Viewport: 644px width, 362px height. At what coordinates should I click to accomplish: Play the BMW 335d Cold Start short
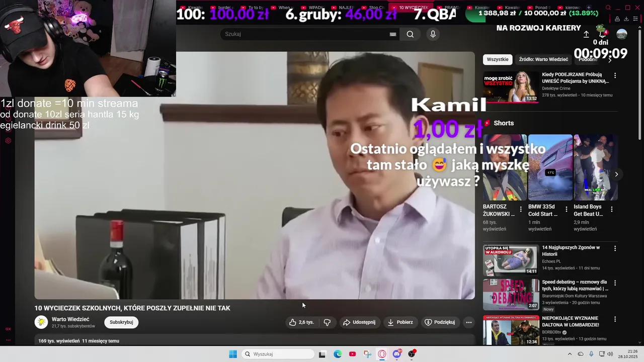[550, 167]
